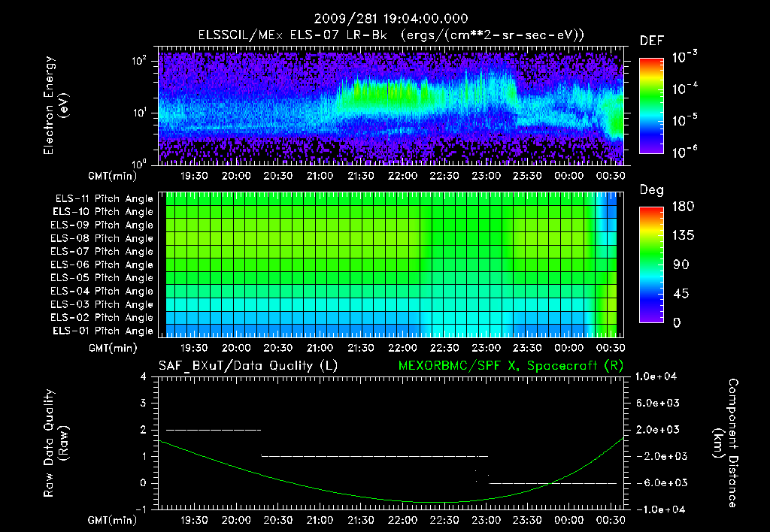Select the ELS-07 Pitch Angle row label
770x532 pixels.
click(102, 251)
